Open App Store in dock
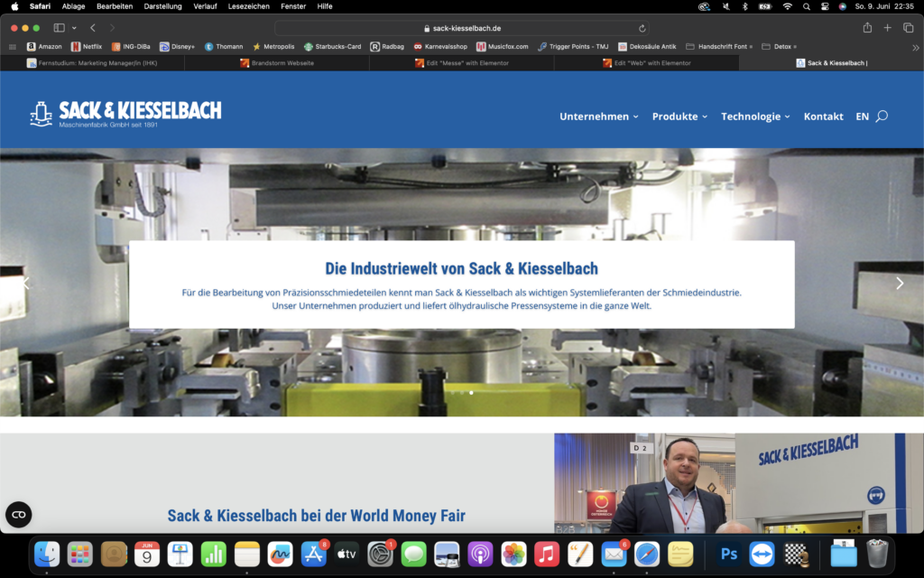Viewport: 924px width, 578px height. tap(313, 555)
